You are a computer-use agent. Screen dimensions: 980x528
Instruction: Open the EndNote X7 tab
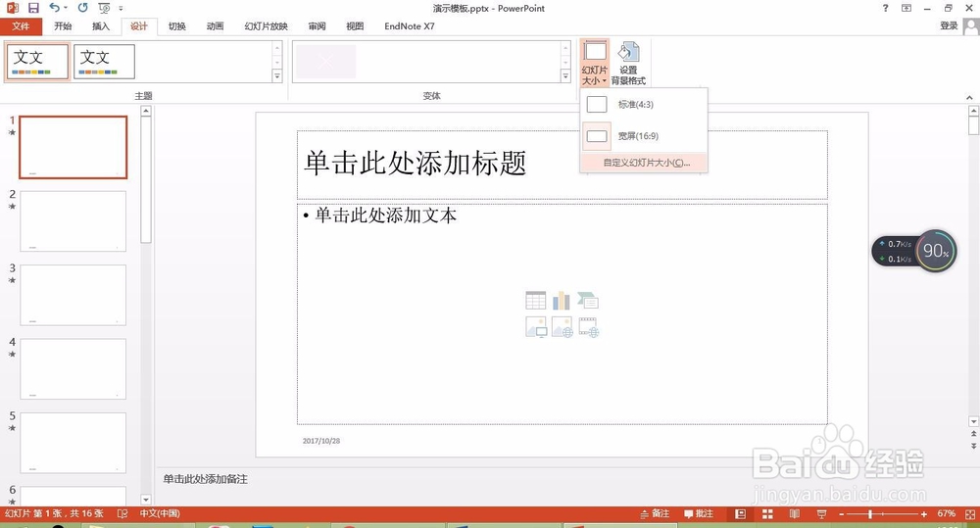point(410,26)
